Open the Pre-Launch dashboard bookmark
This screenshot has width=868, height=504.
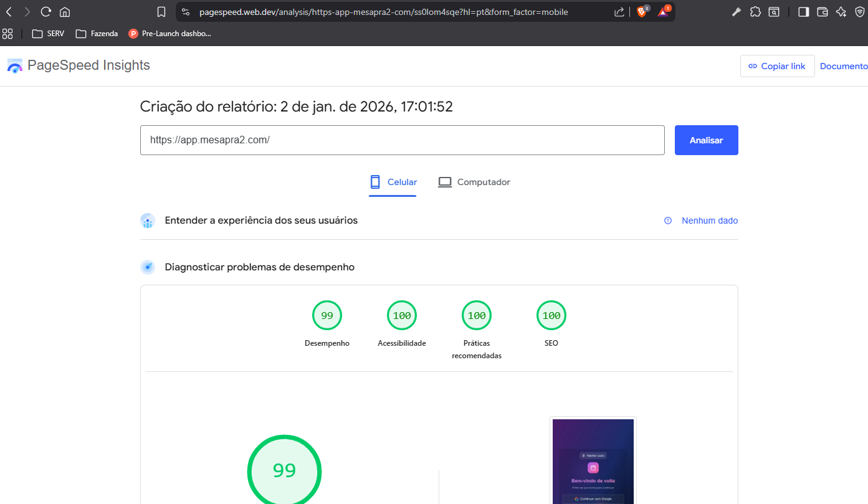click(x=169, y=34)
